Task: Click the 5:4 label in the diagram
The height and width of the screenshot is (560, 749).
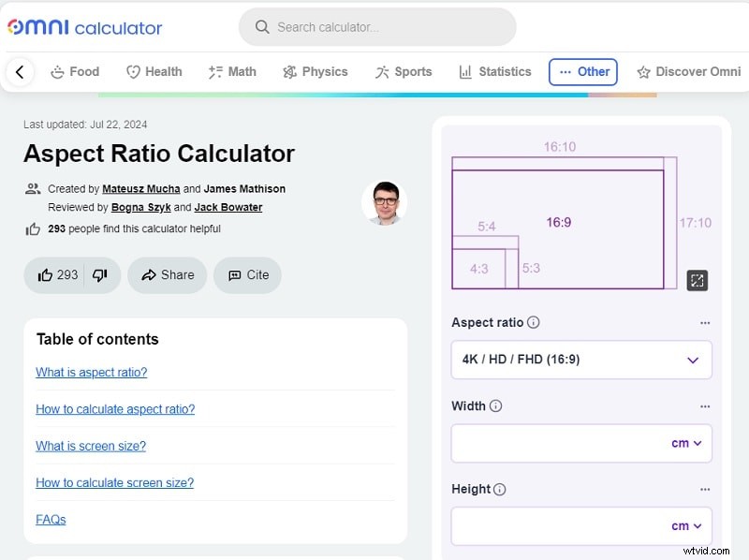Action: click(x=486, y=227)
